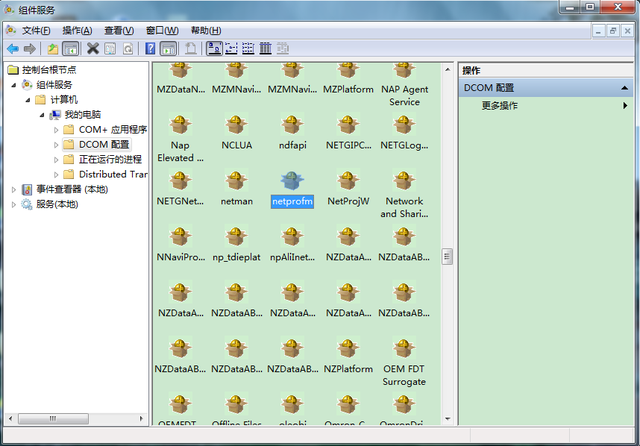Click the Properties toolbar icon

coord(110,49)
